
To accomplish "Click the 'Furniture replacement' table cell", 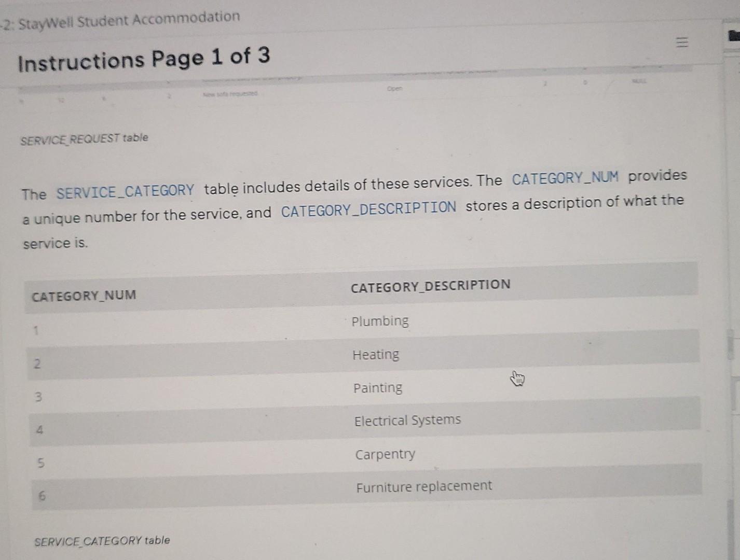I will 424,487.
